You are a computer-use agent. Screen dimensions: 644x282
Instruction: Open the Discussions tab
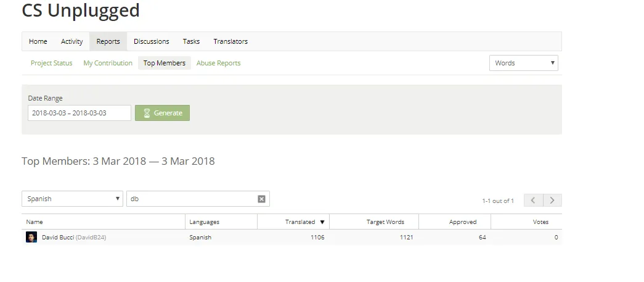151,41
